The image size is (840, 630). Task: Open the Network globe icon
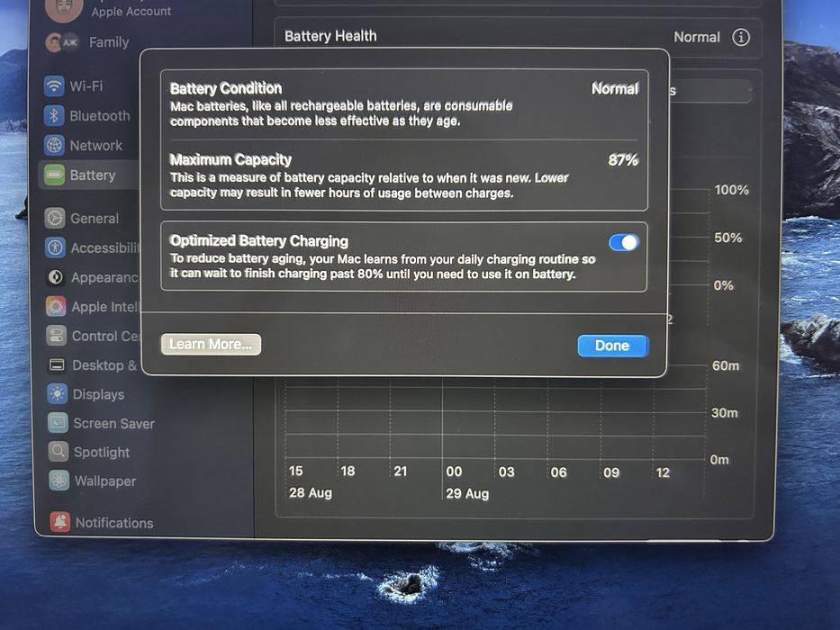(x=54, y=145)
